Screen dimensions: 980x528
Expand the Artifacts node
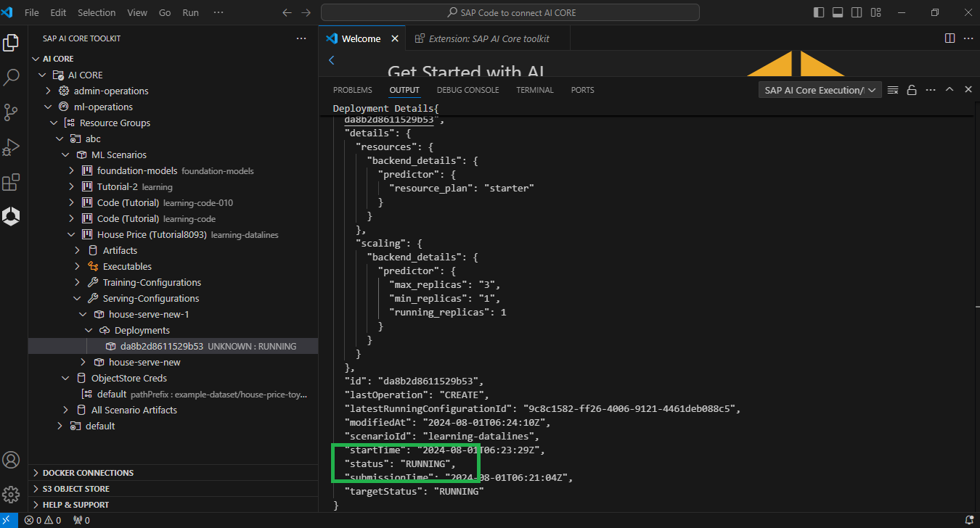(78, 250)
